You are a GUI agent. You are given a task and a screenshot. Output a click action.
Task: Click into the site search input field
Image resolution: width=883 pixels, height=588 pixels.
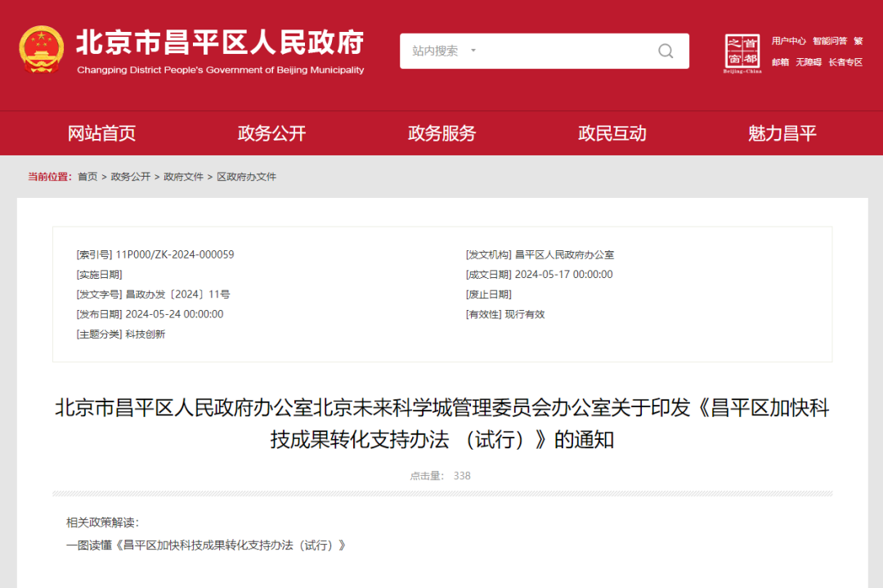[564, 51]
